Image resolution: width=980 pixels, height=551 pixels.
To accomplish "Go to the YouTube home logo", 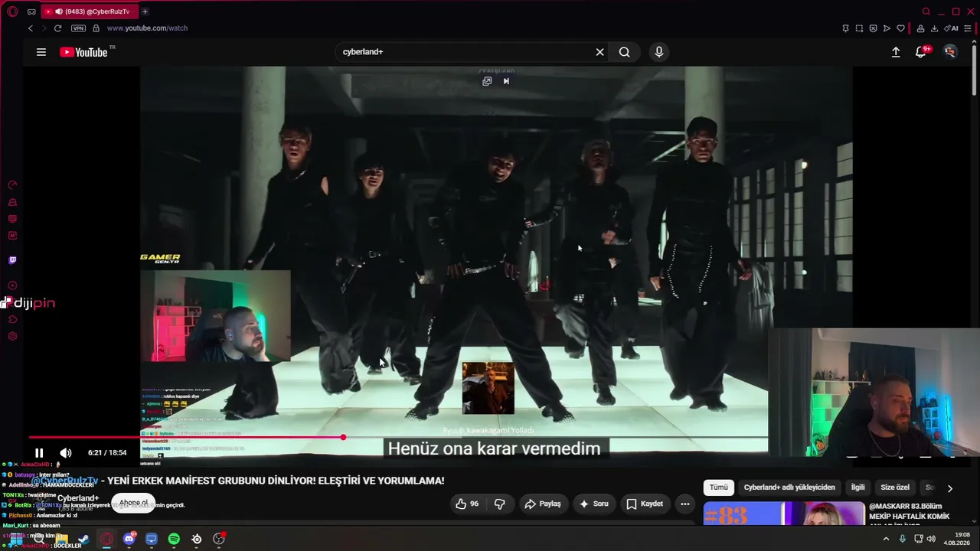I will [83, 52].
